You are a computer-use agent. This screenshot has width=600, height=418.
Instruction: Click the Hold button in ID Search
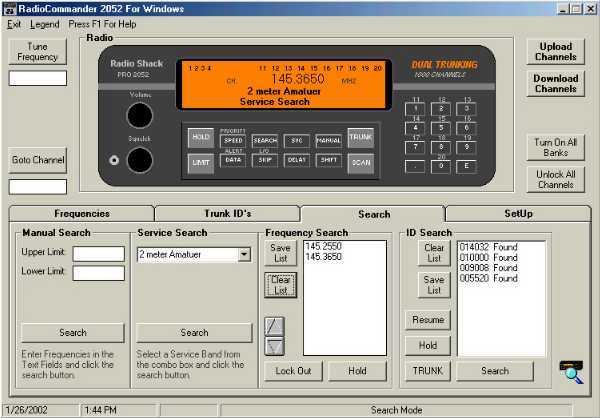428,346
